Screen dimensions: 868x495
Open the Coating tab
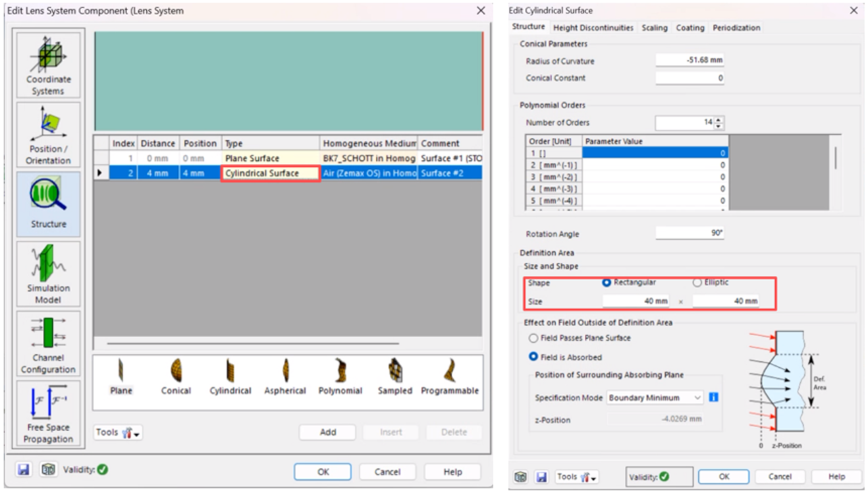coord(690,28)
